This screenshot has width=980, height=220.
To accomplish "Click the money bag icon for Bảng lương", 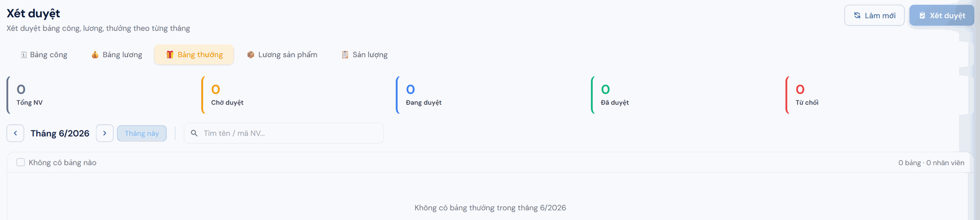I will [95, 55].
